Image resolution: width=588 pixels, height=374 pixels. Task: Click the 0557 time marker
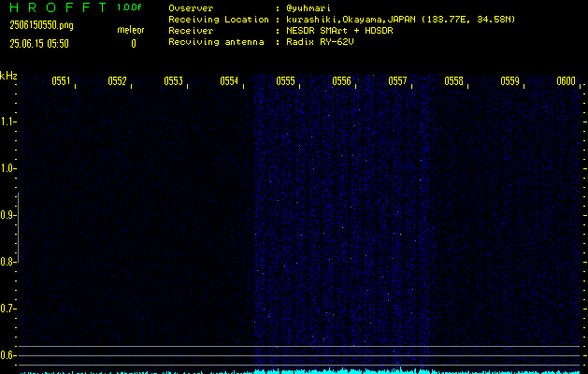397,81
